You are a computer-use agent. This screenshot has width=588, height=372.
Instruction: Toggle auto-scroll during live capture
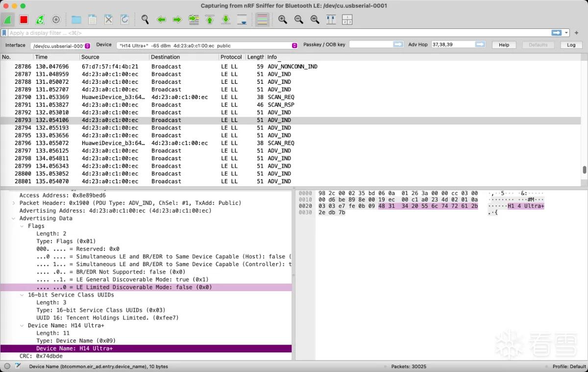click(242, 20)
